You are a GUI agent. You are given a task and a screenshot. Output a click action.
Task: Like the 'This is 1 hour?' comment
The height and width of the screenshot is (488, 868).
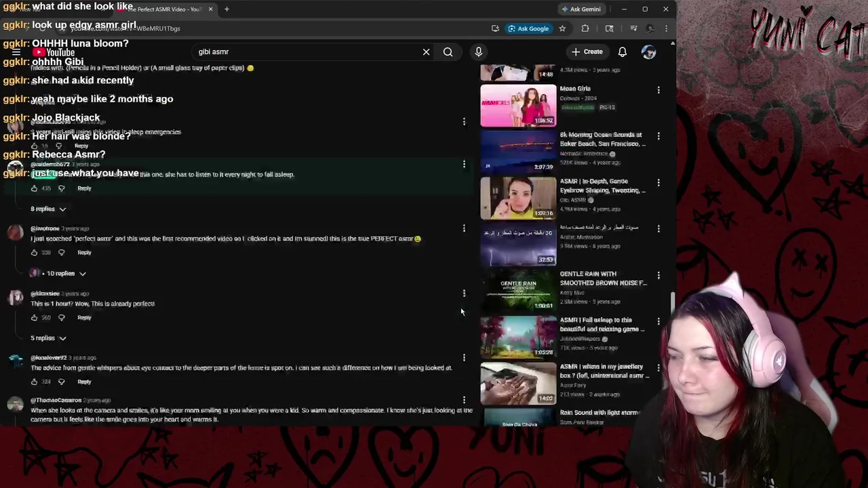[34, 317]
